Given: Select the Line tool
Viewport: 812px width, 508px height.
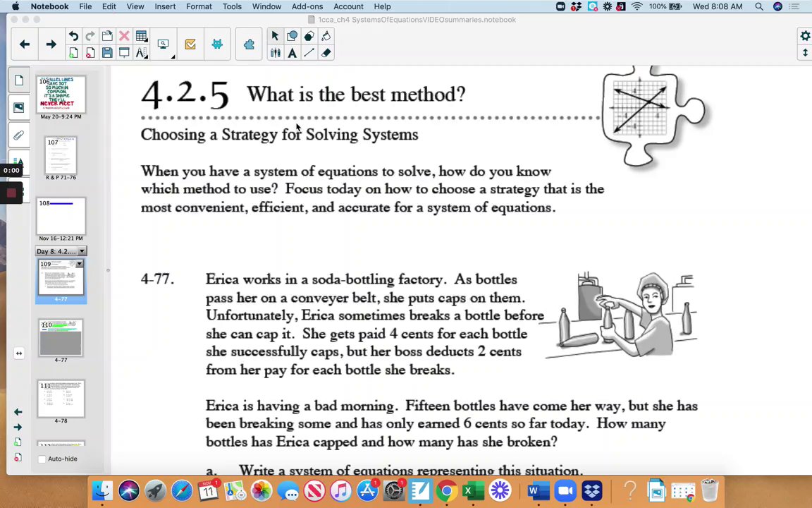Looking at the screenshot, I should coord(309,52).
